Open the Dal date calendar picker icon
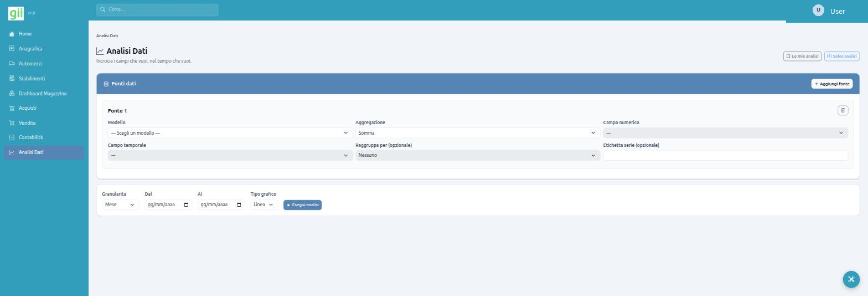The height and width of the screenshot is (296, 868). 186,205
